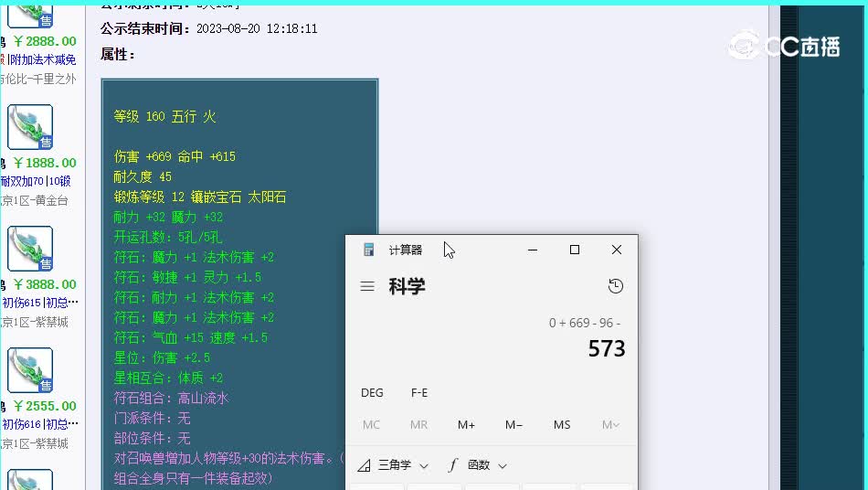
Task: Click the 公示结束时间 label
Action: click(146, 28)
